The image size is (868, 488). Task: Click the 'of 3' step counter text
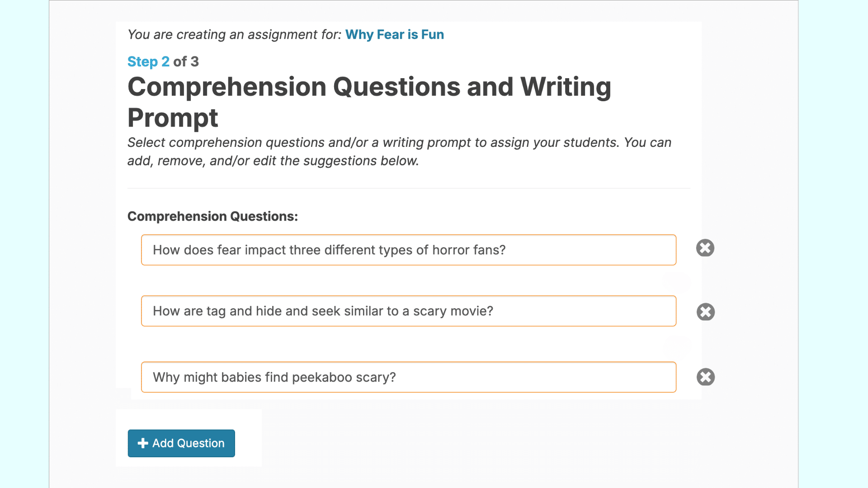coord(186,61)
